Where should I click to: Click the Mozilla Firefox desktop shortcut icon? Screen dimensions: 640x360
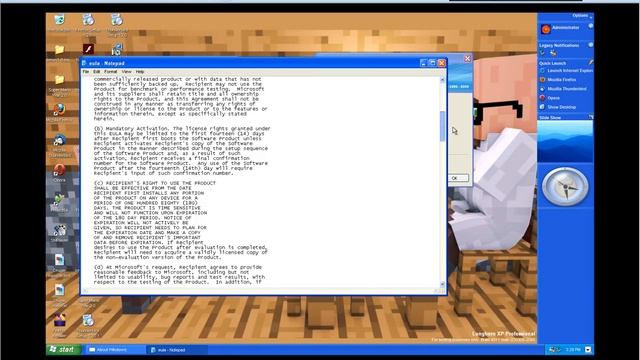pos(59,109)
